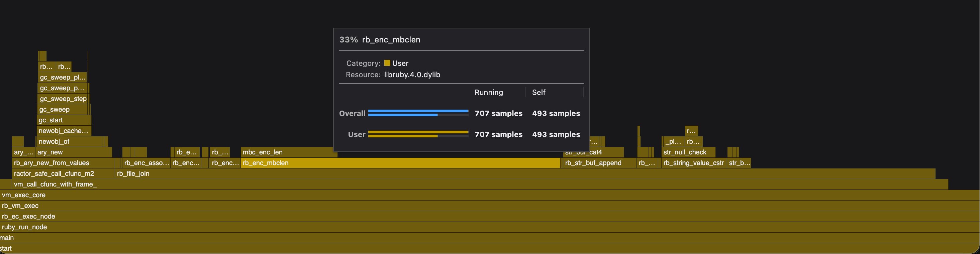Select the rb_ary_new_from_values frame
Viewport: 980px width, 254px height.
pos(63,163)
